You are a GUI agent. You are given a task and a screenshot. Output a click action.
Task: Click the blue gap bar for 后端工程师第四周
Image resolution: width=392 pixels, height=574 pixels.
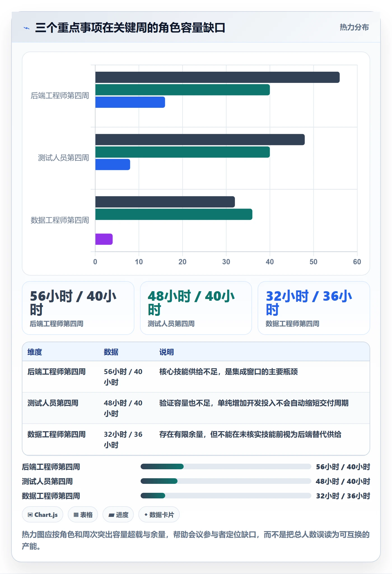[130, 102]
